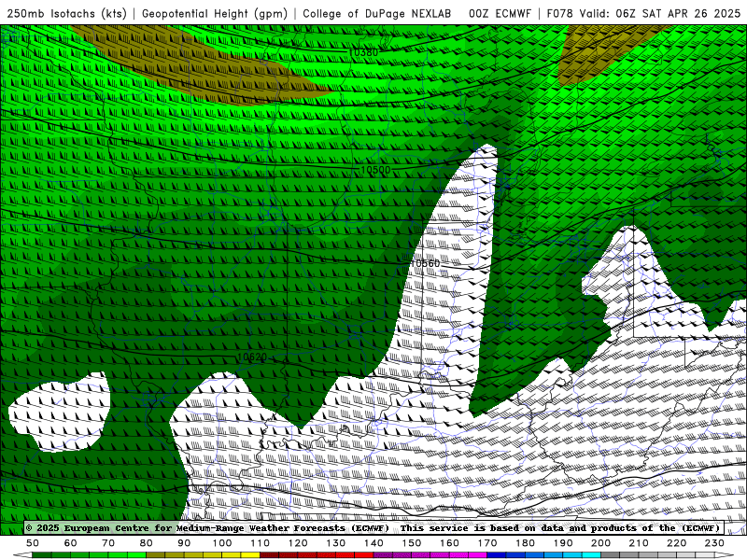The width and height of the screenshot is (747, 560).
Task: Click the 150 knot colorbar label
Action: [x=411, y=543]
